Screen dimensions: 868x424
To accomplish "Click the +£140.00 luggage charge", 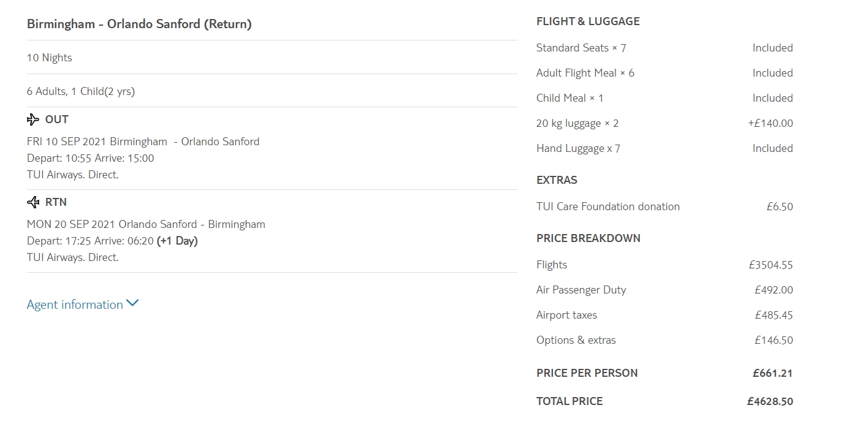I will click(x=770, y=123).
